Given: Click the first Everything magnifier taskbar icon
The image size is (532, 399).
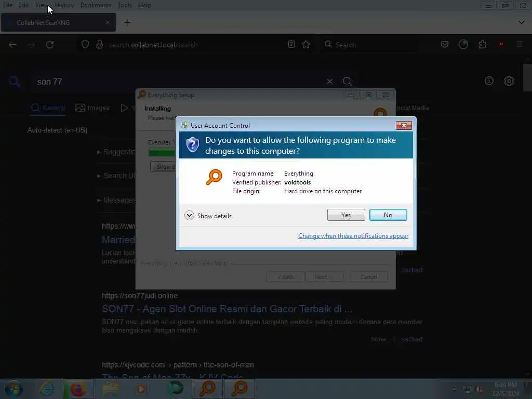Looking at the screenshot, I should click(x=207, y=389).
